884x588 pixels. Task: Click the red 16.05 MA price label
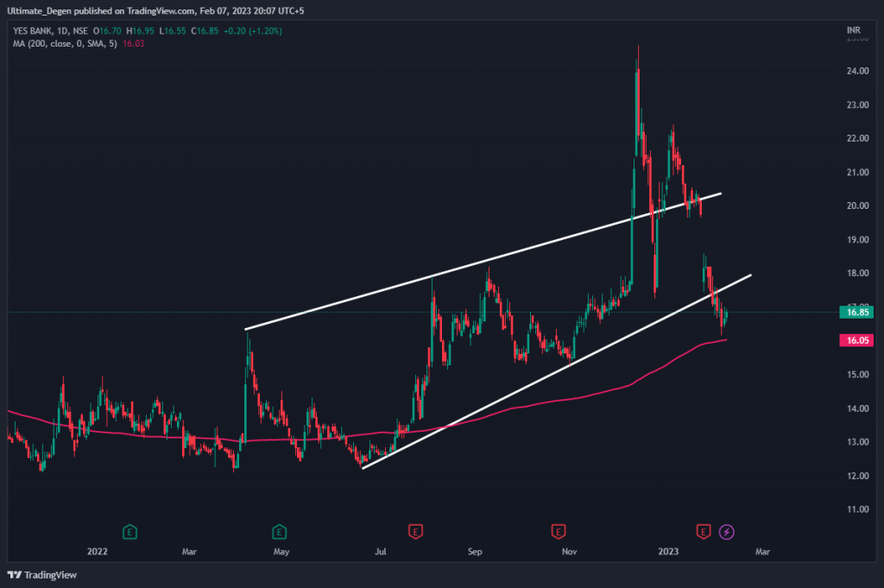[857, 340]
